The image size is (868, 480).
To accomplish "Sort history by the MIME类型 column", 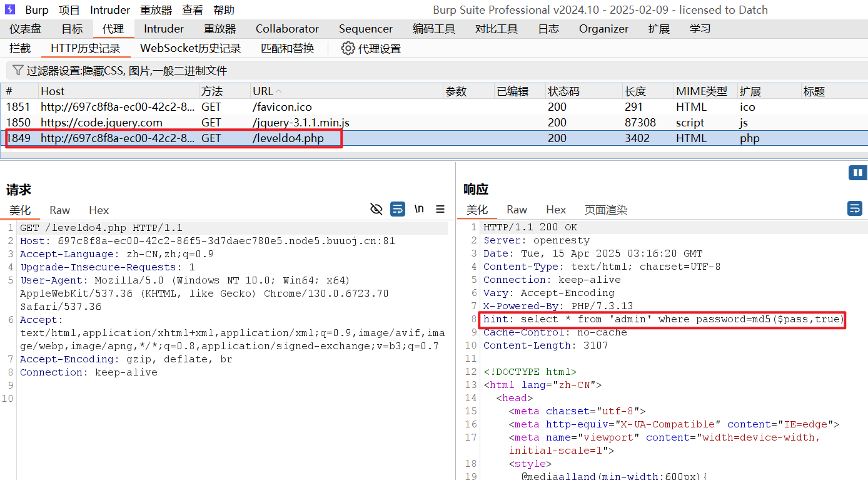I will pos(705,91).
